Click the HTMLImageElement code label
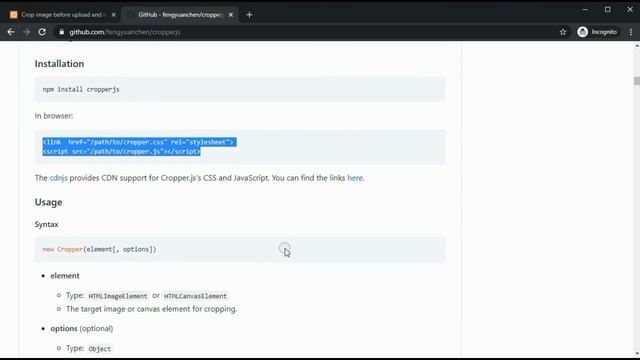Image resolution: width=640 pixels, height=360 pixels. 118,296
